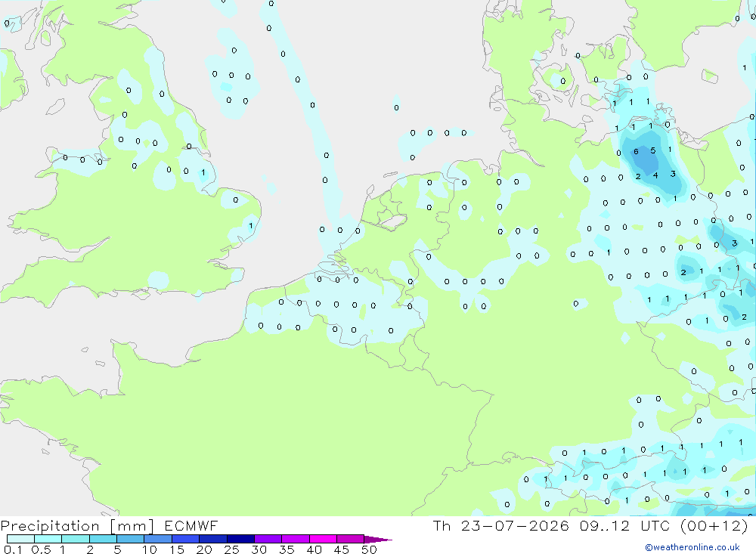Click the '0.5' legend scale label

coord(41,549)
